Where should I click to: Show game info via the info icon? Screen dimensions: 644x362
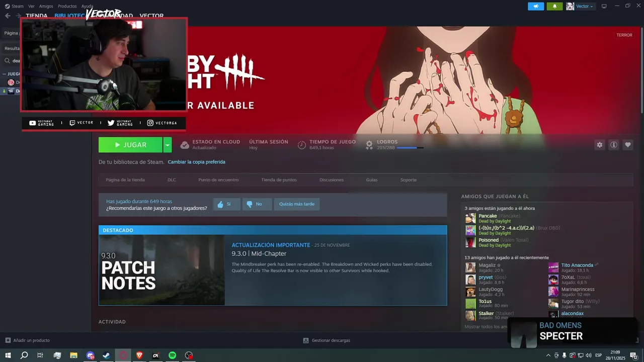(x=613, y=145)
